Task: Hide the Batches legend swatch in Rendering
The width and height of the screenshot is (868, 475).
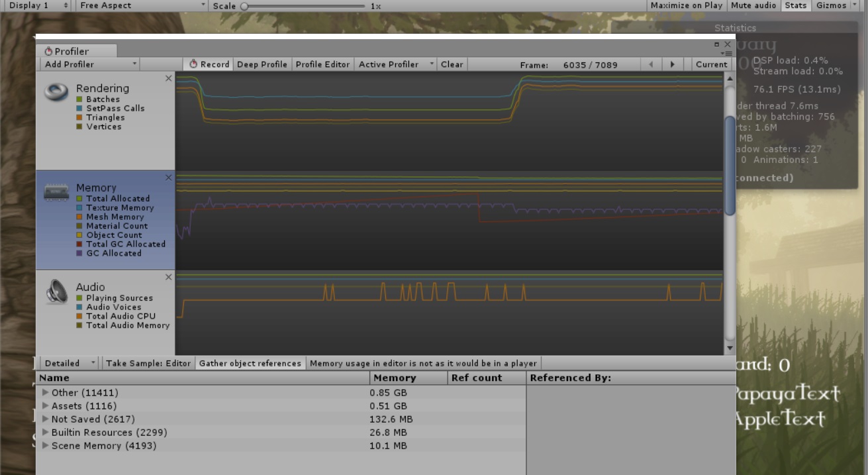Action: click(x=78, y=99)
